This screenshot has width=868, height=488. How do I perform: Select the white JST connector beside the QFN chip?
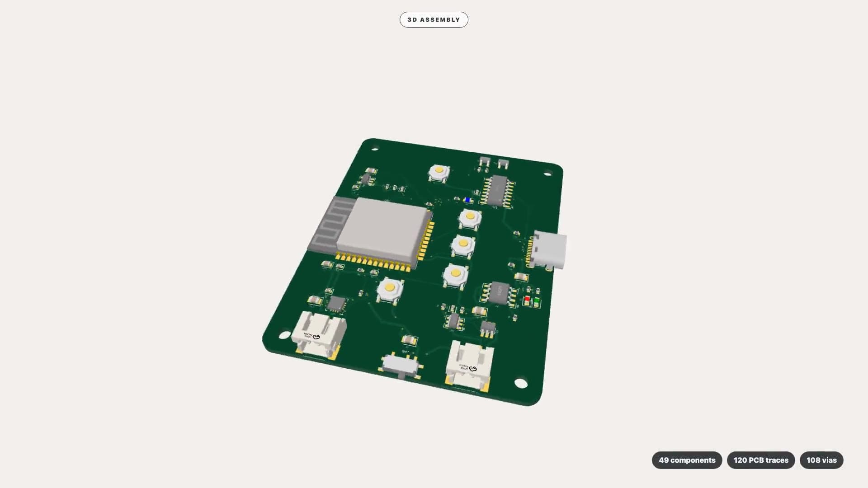(319, 335)
